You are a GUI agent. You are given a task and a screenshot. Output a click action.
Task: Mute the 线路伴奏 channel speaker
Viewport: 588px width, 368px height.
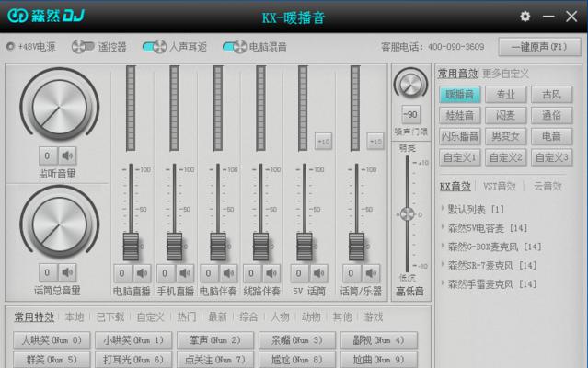(271, 273)
